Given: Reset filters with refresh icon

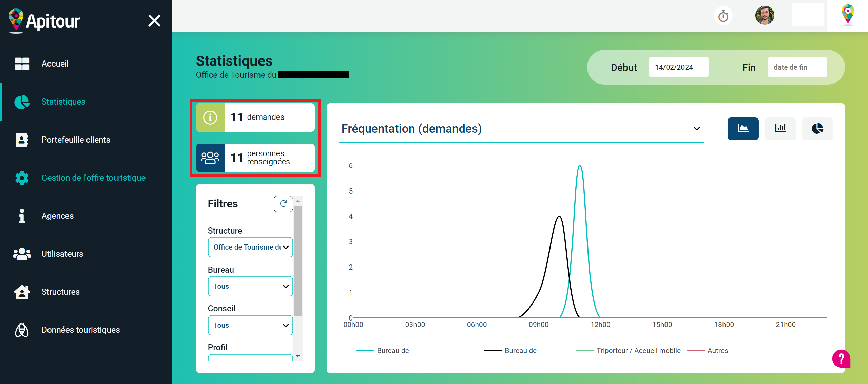Looking at the screenshot, I should [283, 204].
